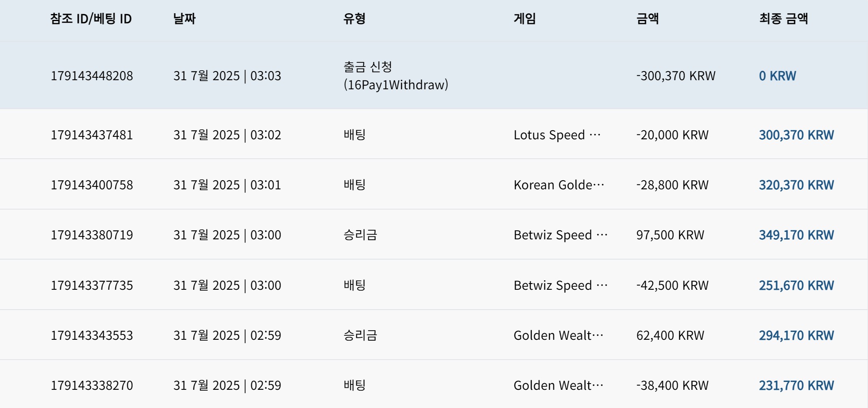Select bet ID 179143437481
Image resolution: width=868 pixels, height=408 pixels.
[92, 135]
